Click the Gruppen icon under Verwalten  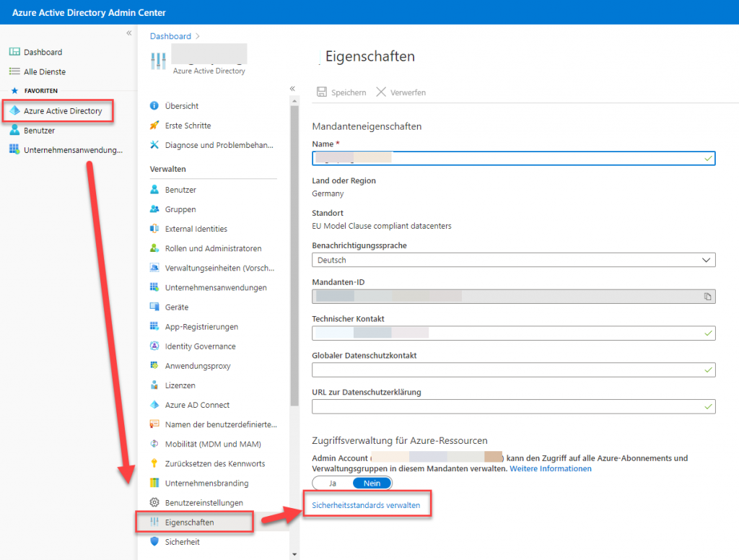coord(154,209)
